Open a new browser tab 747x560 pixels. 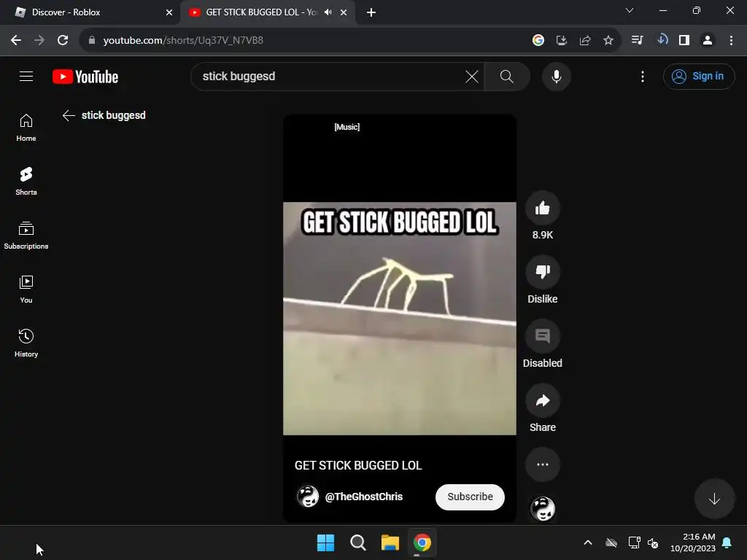(x=371, y=12)
